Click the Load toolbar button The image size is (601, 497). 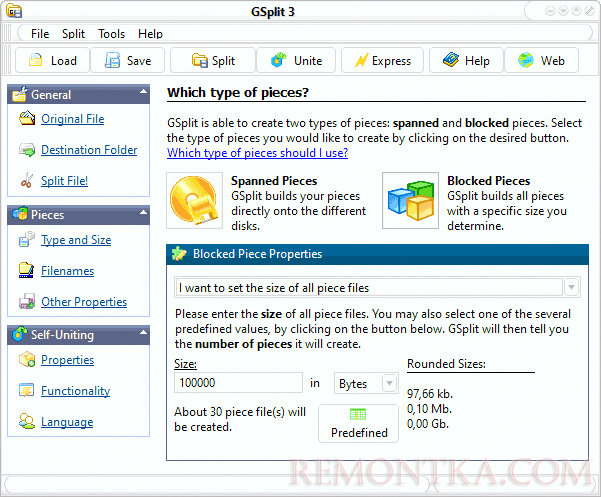[53, 61]
